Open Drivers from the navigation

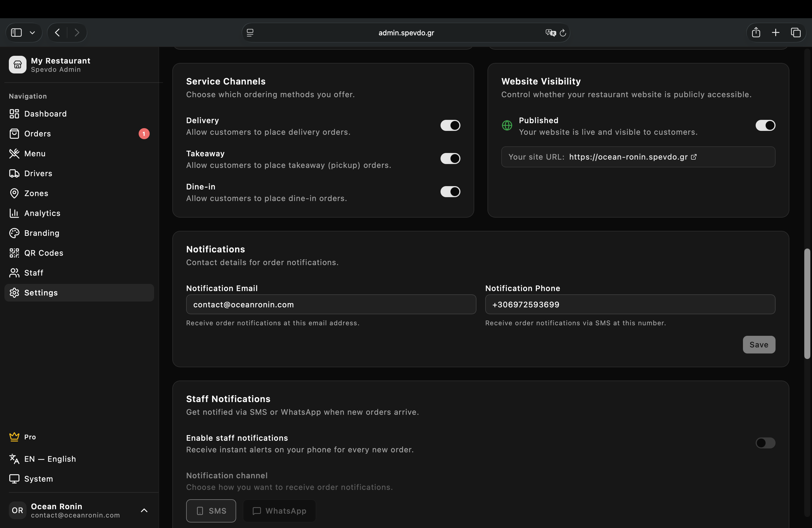38,173
